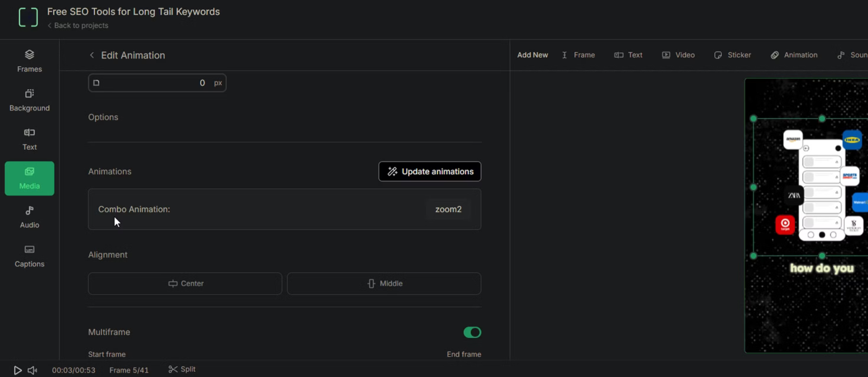The width and height of the screenshot is (868, 377).
Task: Mute the preview with speaker icon
Action: pyautogui.click(x=32, y=370)
